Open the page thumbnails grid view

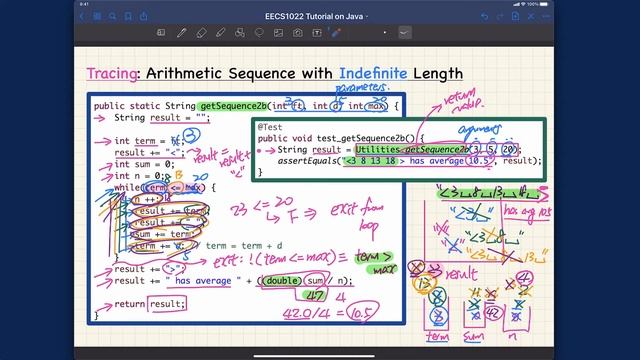97,16
